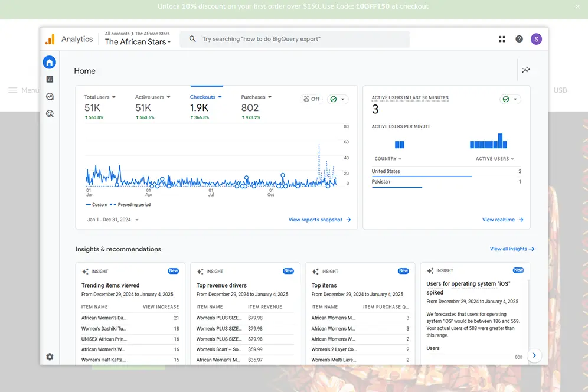Open the Explore icon in sidebar
Image resolution: width=588 pixels, height=392 pixels.
click(x=50, y=97)
